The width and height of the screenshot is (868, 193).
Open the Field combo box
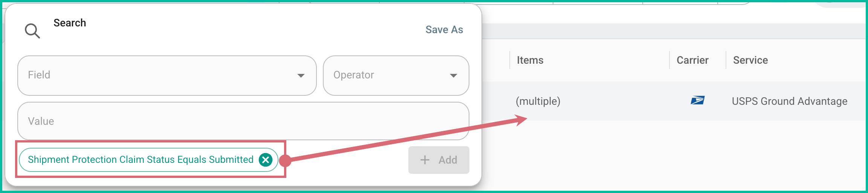pyautogui.click(x=158, y=75)
